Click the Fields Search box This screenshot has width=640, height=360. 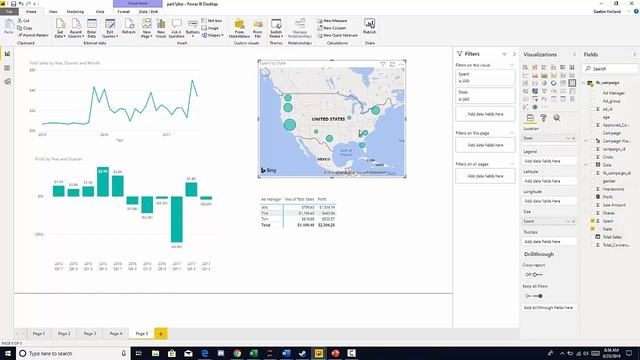[x=610, y=69]
